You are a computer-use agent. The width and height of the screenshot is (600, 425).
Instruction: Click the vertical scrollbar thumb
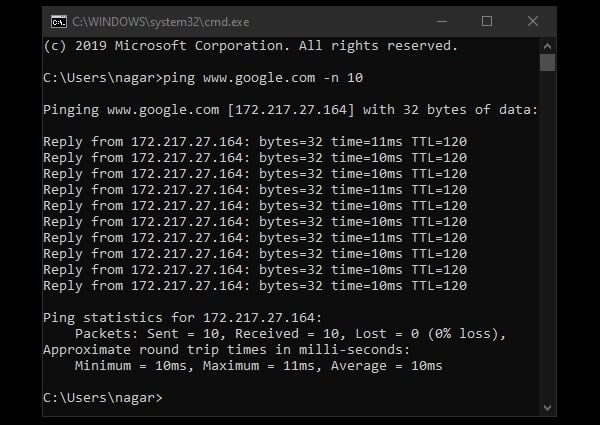[547, 63]
